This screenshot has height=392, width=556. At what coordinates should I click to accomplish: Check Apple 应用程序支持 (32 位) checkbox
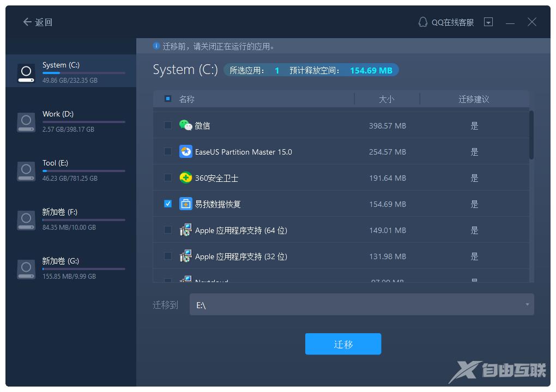pos(168,256)
